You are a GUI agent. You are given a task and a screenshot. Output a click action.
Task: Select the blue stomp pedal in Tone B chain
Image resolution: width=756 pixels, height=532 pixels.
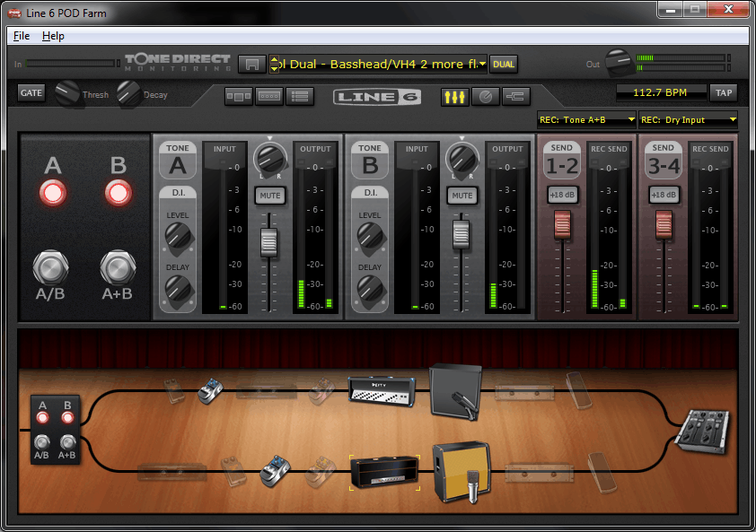tap(276, 471)
